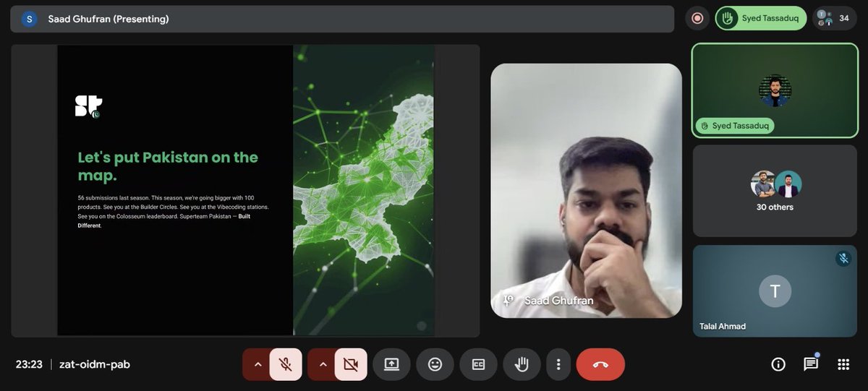Open more options three-dot menu
The width and height of the screenshot is (868, 391).
pyautogui.click(x=558, y=364)
